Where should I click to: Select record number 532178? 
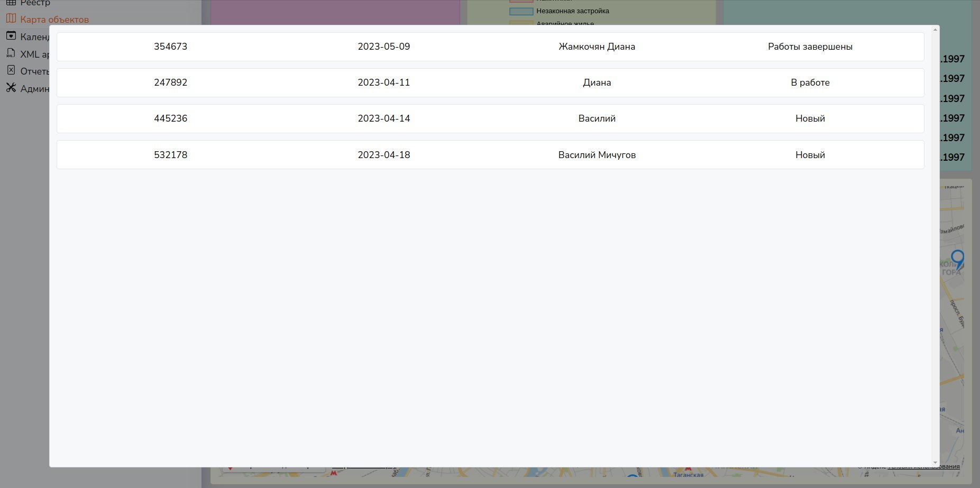170,155
